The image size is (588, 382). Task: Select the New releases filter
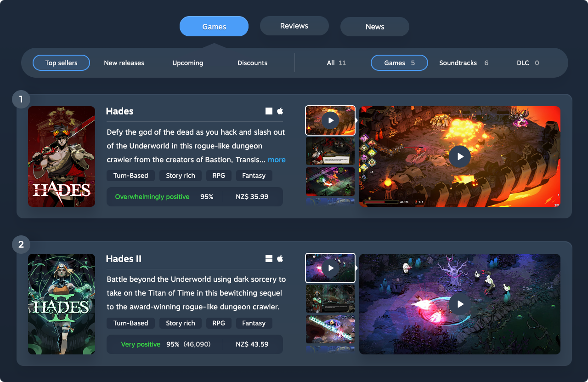click(x=124, y=63)
